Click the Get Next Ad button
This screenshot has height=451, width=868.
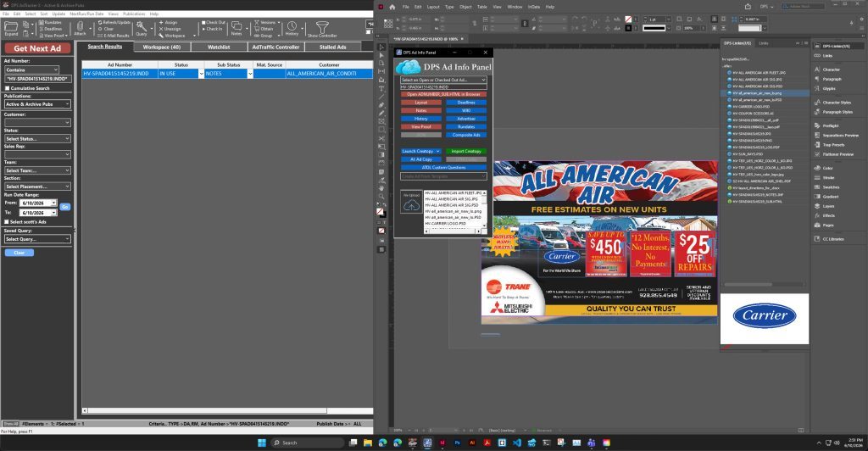(37, 48)
